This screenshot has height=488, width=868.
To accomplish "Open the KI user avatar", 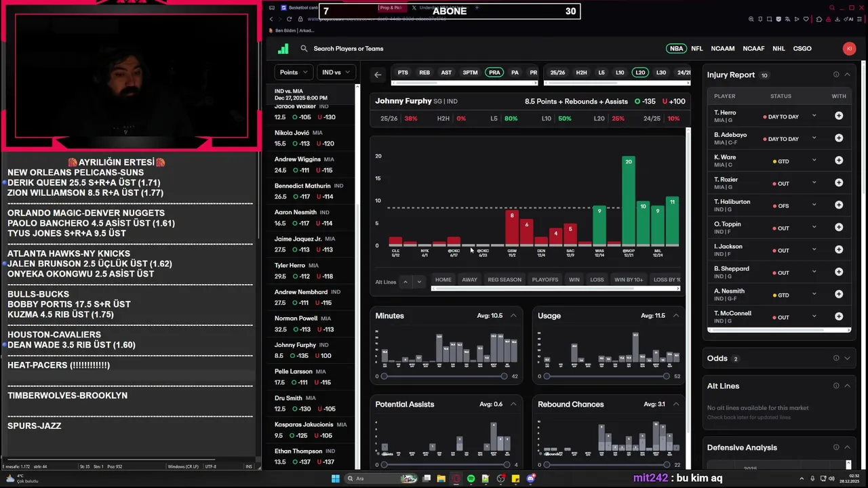I will 849,48.
